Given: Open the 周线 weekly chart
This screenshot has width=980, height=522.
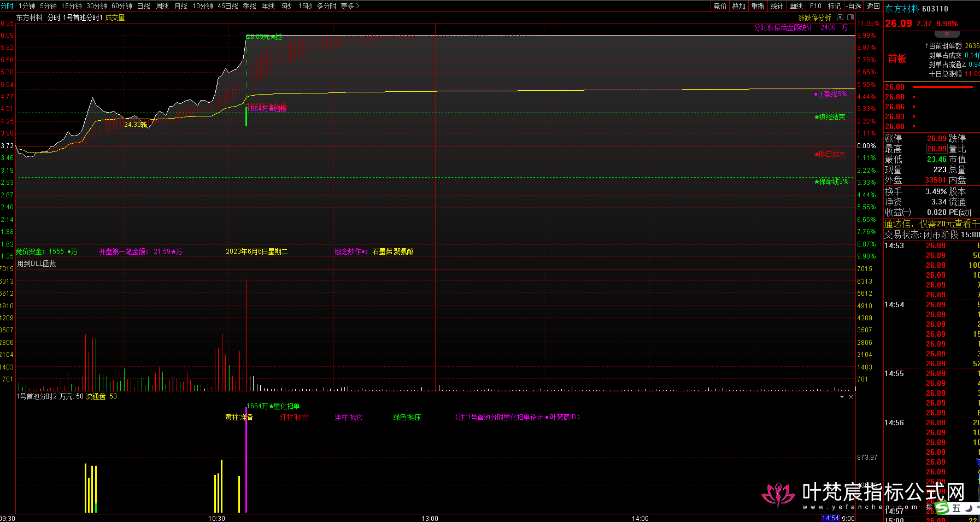Looking at the screenshot, I should [162, 6].
